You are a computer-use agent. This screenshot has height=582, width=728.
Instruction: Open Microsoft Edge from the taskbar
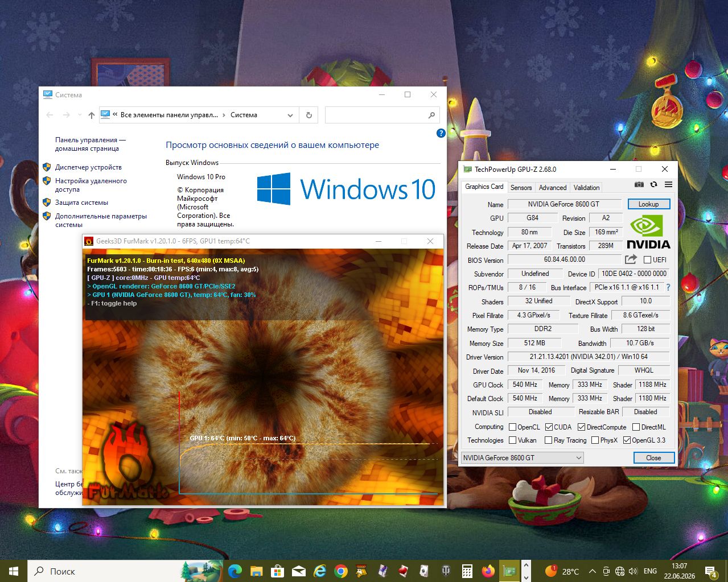pyautogui.click(x=235, y=571)
